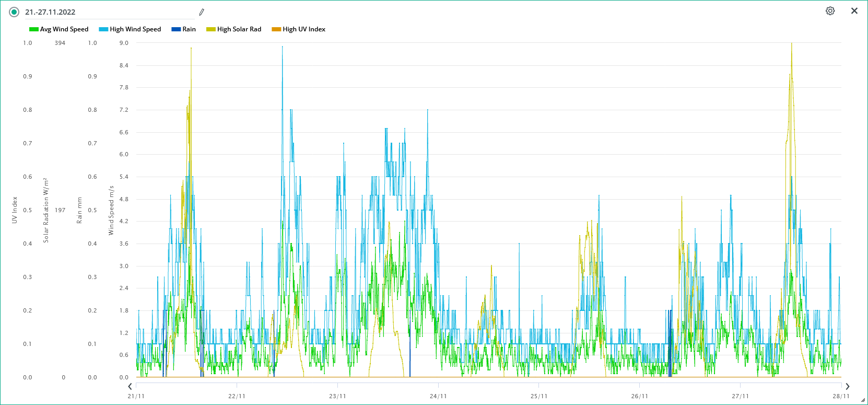Click the pencil edit icon beside date
Viewport: 868px width, 405px height.
click(x=202, y=12)
